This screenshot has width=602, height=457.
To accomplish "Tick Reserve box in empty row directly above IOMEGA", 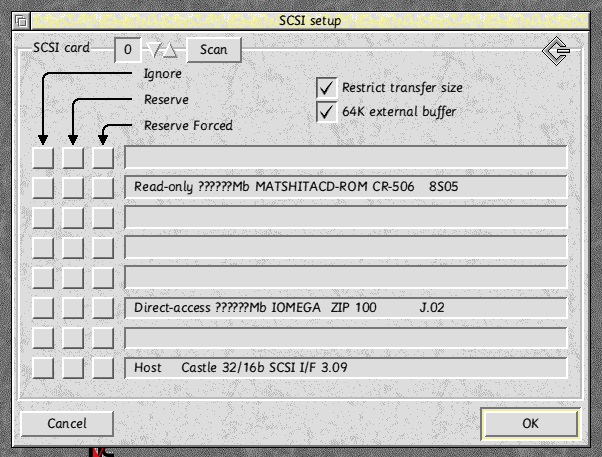I will tap(73, 277).
